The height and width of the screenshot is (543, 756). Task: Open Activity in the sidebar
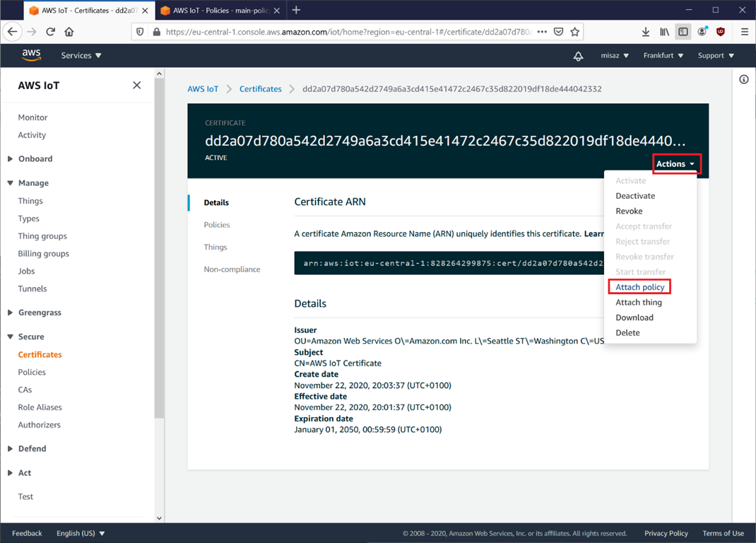point(32,134)
